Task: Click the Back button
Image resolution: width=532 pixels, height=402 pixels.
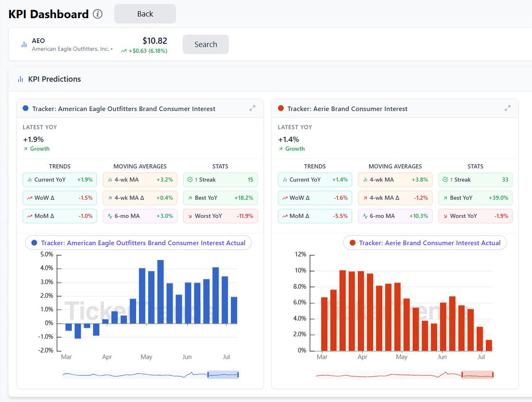Action: (x=145, y=14)
